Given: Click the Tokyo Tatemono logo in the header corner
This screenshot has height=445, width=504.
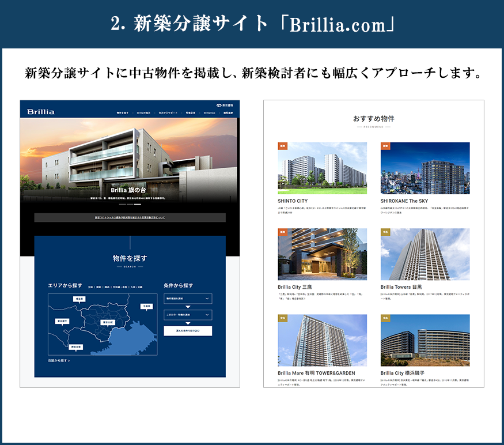Looking at the screenshot, I should 225,105.
